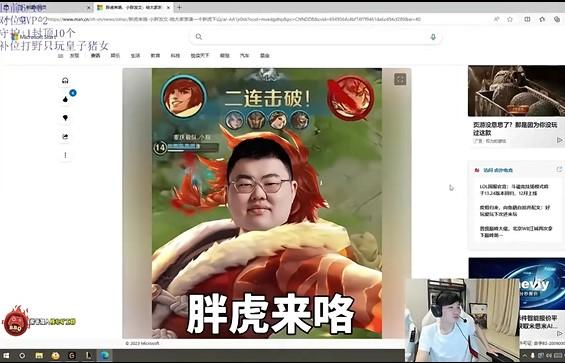
Task: Click the like icon with blue badge
Action: point(65,99)
